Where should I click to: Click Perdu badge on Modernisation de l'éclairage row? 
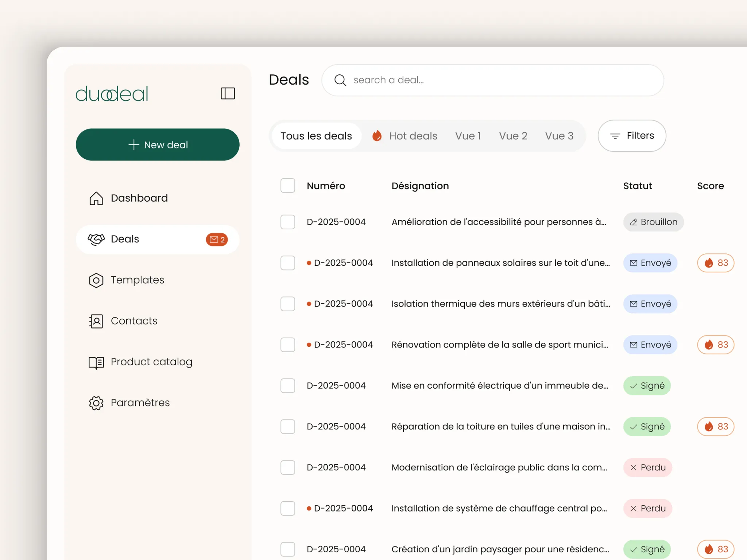(648, 467)
